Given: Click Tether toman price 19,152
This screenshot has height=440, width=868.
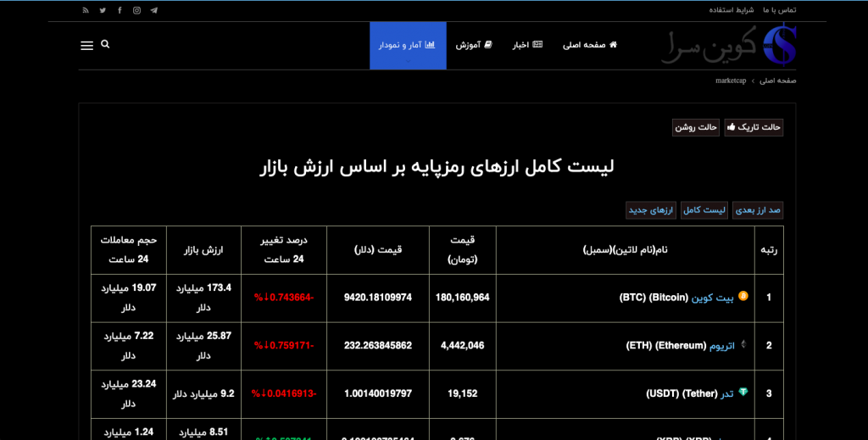Looking at the screenshot, I should (463, 394).
